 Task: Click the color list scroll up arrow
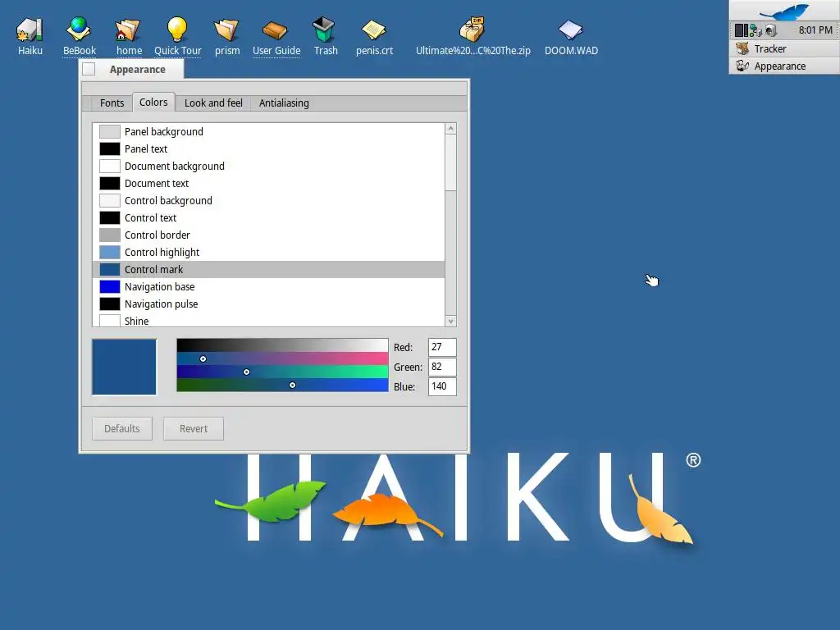click(x=450, y=129)
